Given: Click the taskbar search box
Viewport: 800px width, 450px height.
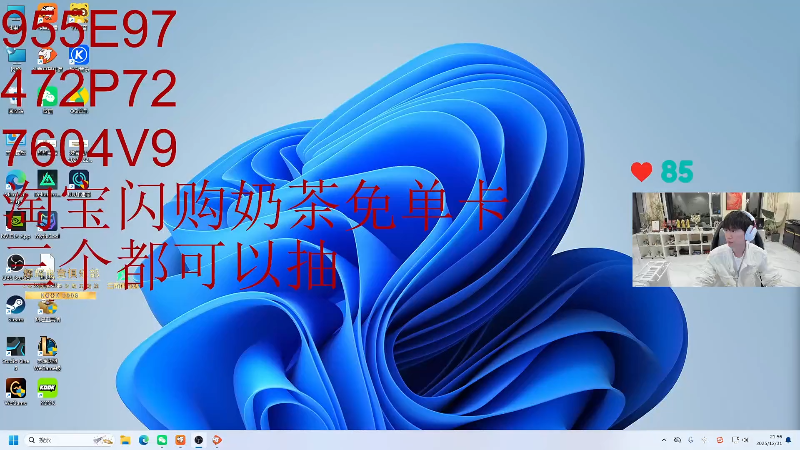Looking at the screenshot, I should pos(69,440).
